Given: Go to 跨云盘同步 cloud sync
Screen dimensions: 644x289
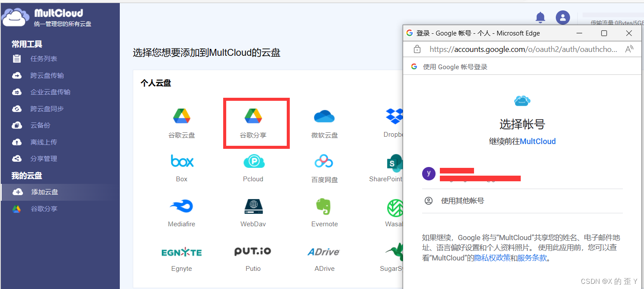Looking at the screenshot, I should coord(47,109).
